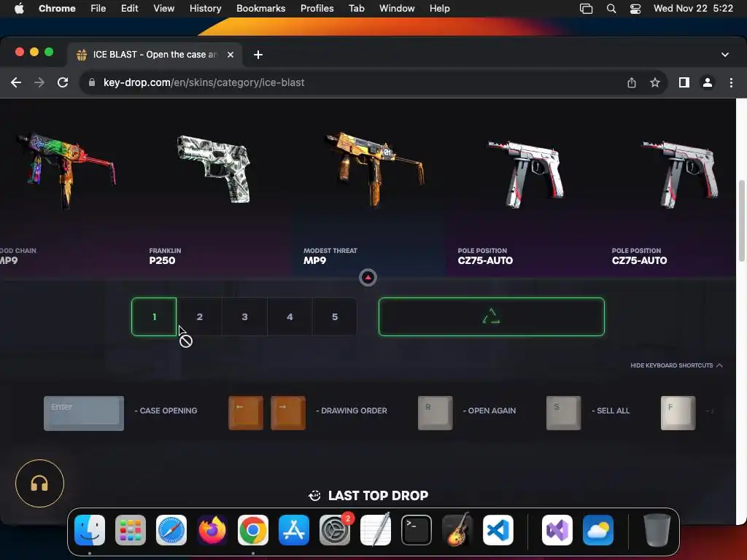
Task: Select 3 cases to open
Action: (x=244, y=316)
